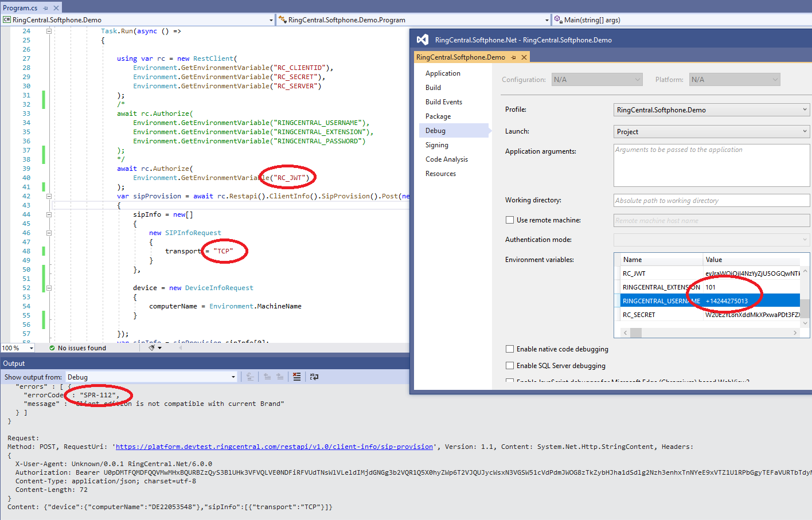
Task: Open the Application properties page
Action: point(443,73)
